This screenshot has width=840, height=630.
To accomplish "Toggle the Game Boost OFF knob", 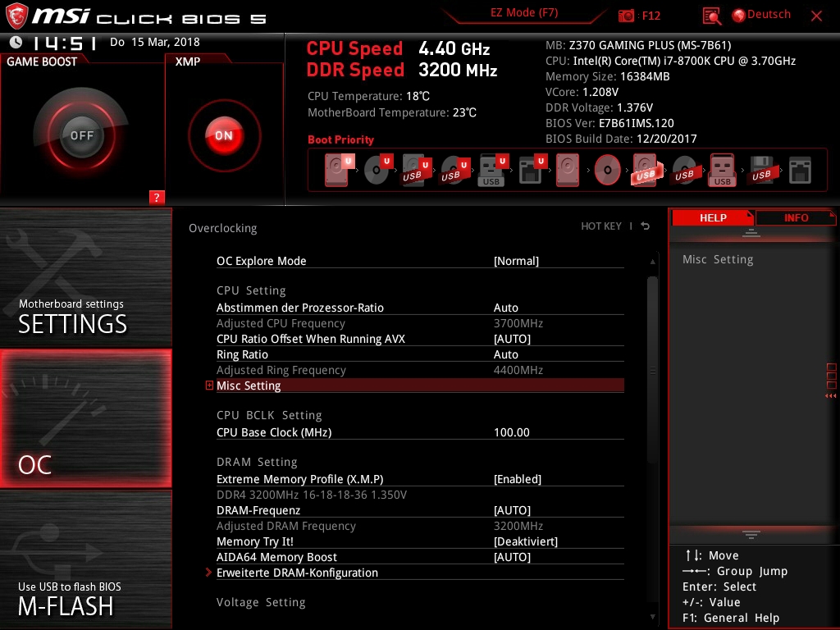I will (x=81, y=135).
